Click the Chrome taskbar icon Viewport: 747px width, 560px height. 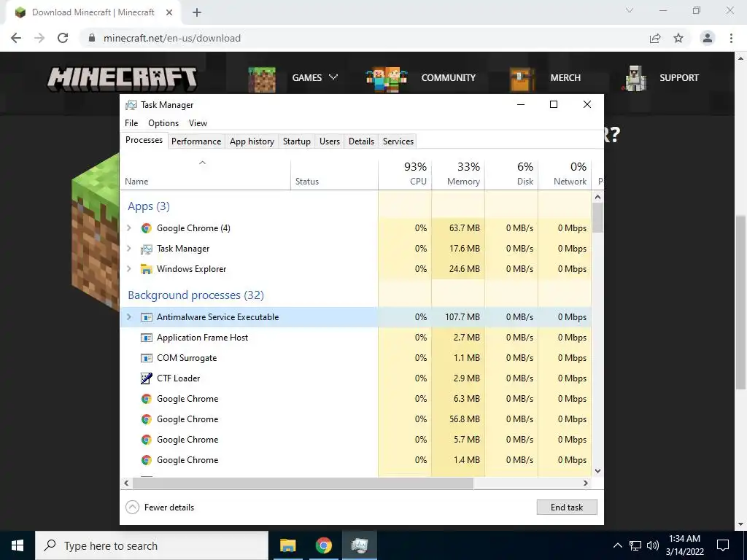click(323, 545)
